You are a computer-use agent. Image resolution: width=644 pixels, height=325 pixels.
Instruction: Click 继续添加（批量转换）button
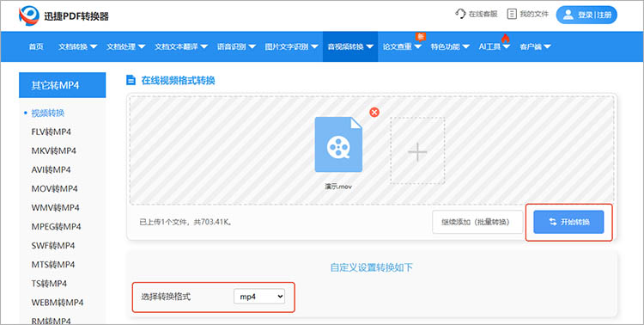coord(477,222)
